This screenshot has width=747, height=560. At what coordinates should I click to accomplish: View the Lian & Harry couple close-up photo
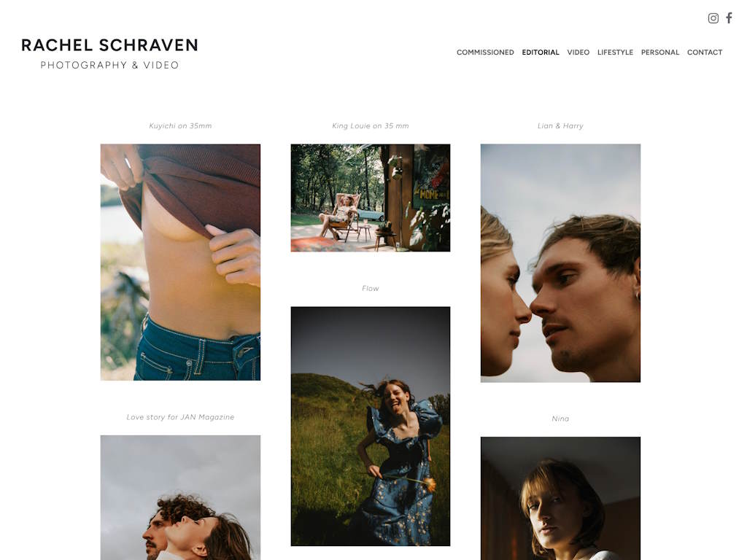point(560,262)
